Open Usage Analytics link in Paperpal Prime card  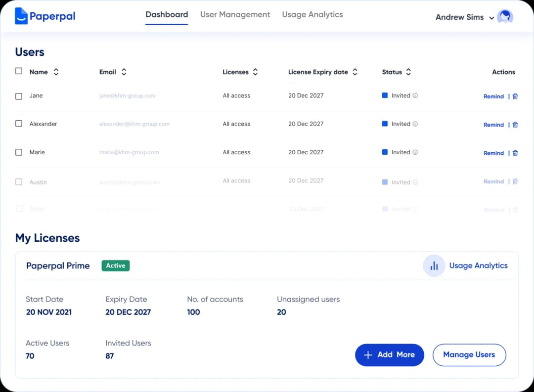point(478,265)
